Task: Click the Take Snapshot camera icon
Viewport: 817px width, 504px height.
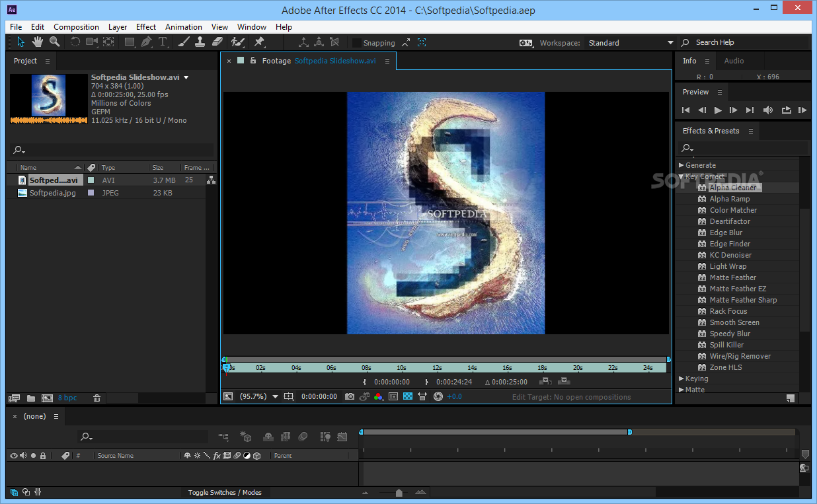Action: click(350, 396)
